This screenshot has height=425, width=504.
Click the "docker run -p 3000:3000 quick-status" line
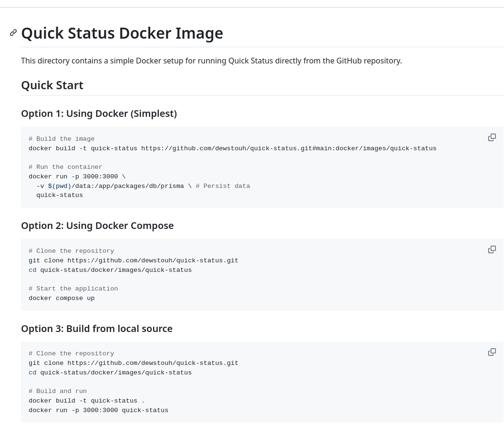click(x=98, y=410)
